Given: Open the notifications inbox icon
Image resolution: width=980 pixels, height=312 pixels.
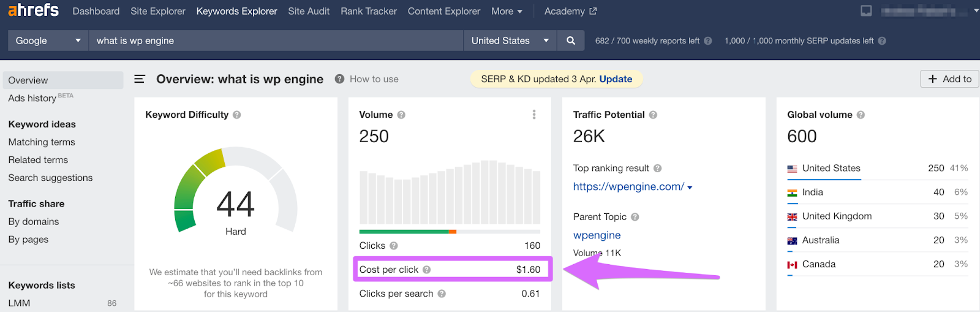Looking at the screenshot, I should (866, 11).
